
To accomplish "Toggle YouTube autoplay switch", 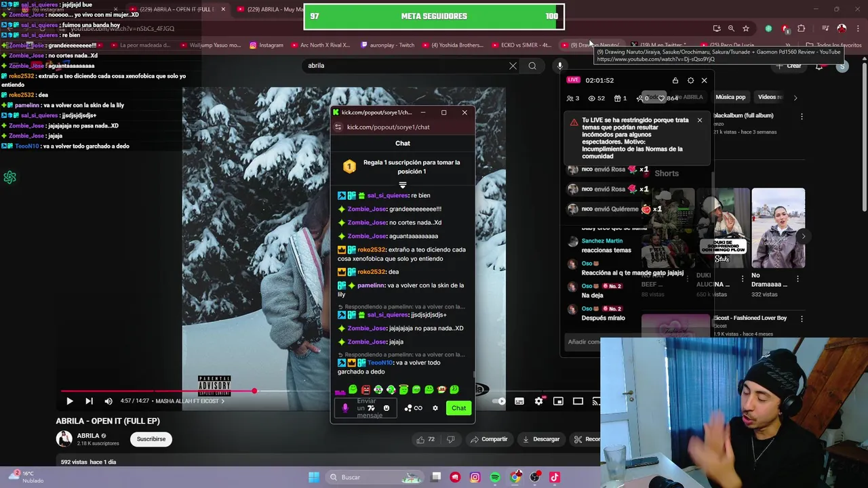I will click(x=500, y=401).
